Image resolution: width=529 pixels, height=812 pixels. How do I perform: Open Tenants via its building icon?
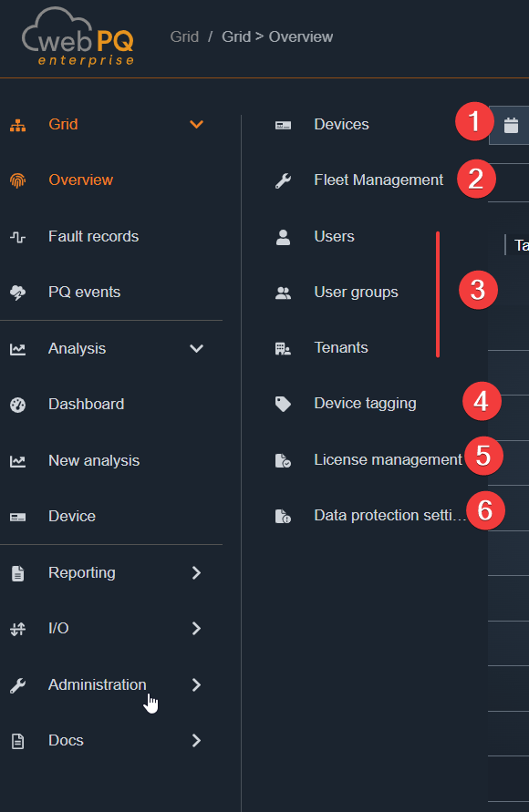[x=282, y=347]
